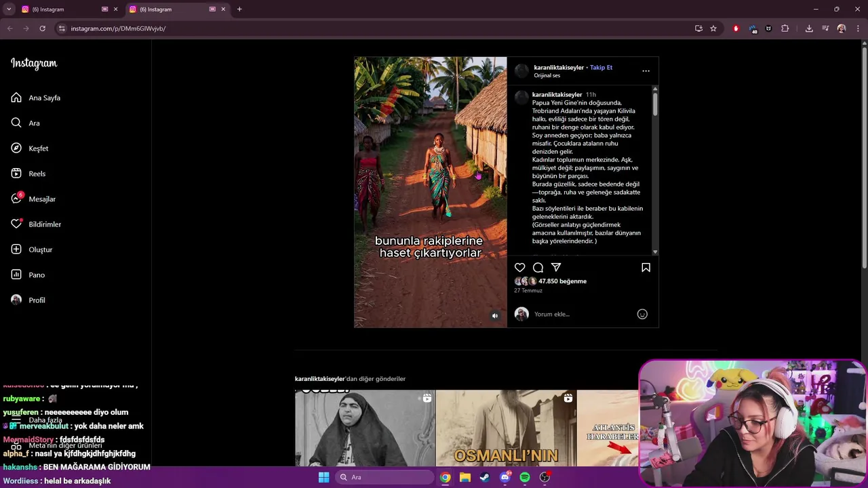Viewport: 868px width, 488px height.
Task: Open the post's three-dot options menu
Action: click(x=646, y=70)
